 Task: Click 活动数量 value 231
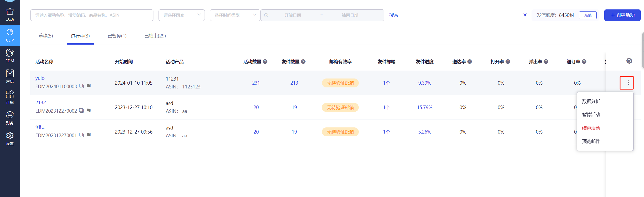click(x=256, y=83)
